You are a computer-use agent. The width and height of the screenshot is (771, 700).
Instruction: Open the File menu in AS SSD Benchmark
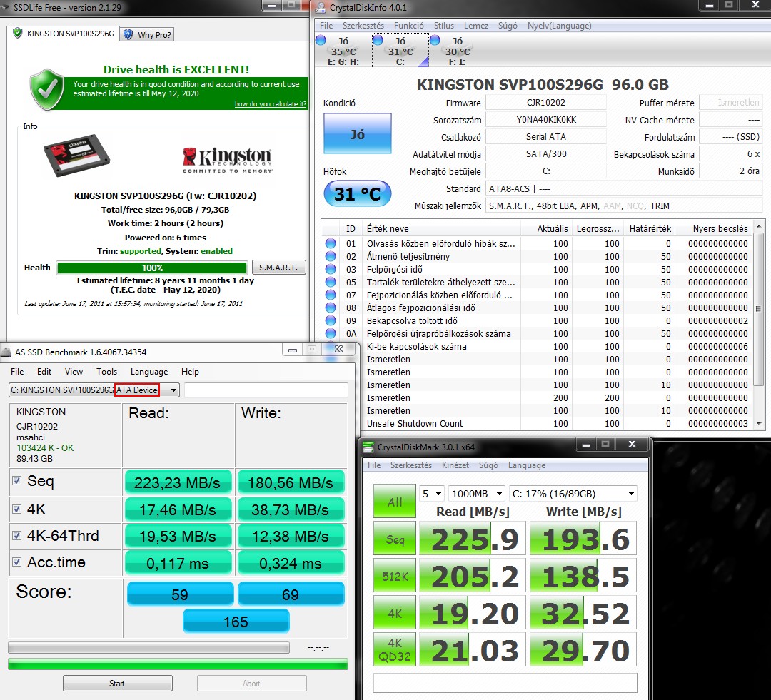tap(17, 372)
